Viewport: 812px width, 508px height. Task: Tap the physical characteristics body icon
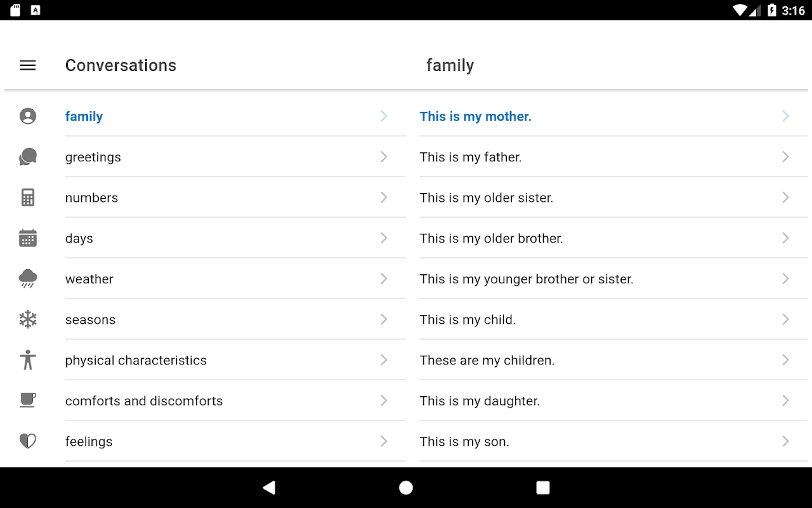coord(28,360)
